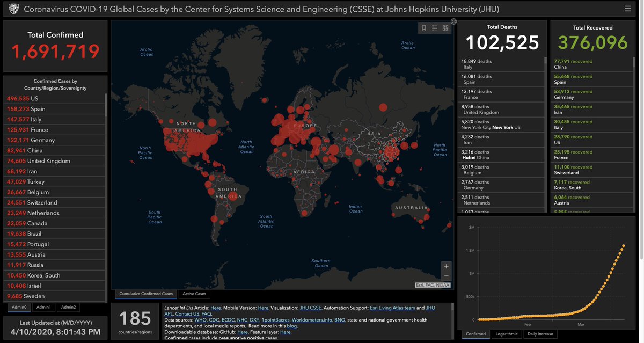Open the WHO data source link

coord(201,320)
